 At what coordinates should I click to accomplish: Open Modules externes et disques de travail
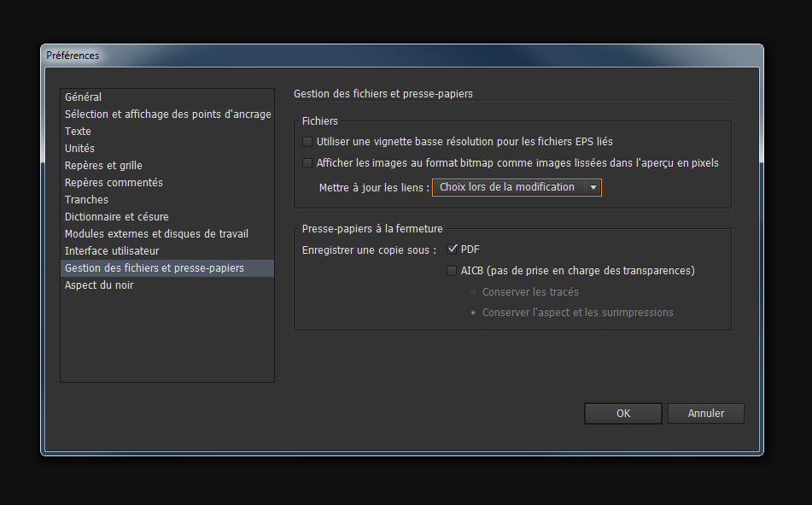click(156, 233)
